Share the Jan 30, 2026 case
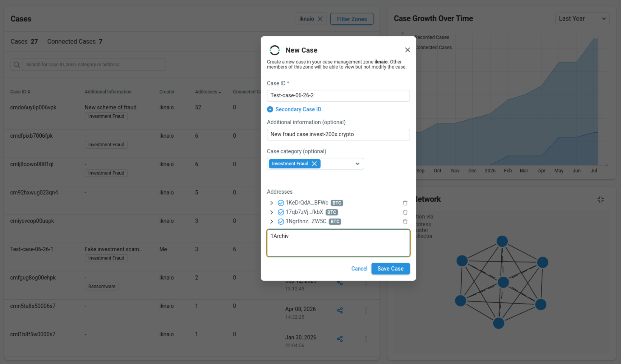 point(340,339)
